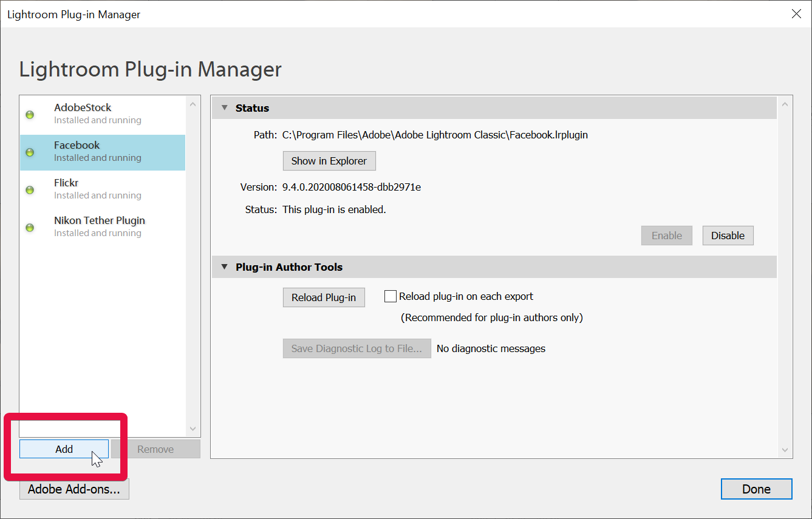Screen dimensions: 812x519
Task: Click the greyed-out Remove button
Action: [x=155, y=449]
